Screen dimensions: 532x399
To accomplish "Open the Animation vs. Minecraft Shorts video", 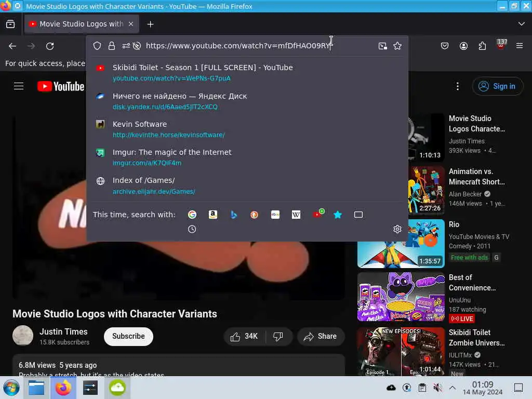I will coord(476,177).
